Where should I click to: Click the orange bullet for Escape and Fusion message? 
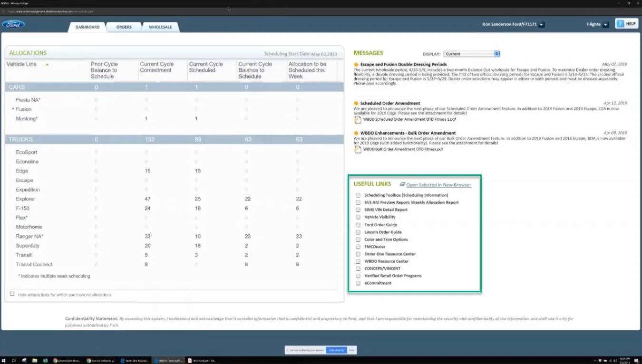coord(356,64)
